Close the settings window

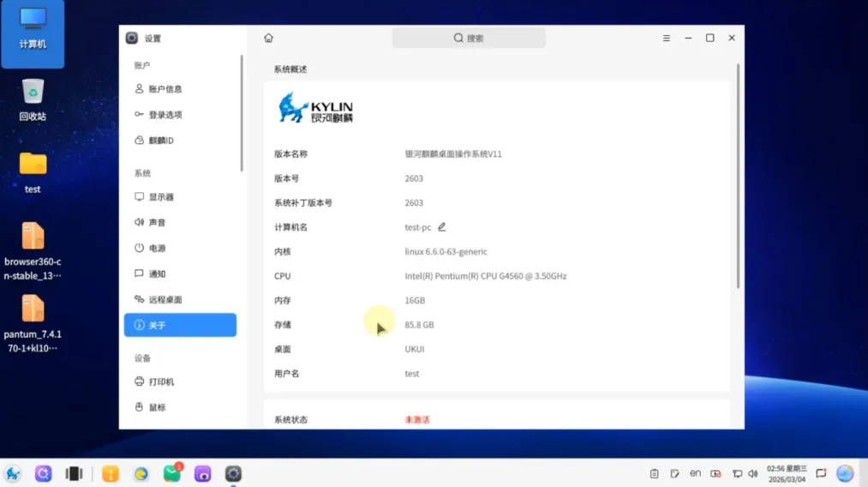731,38
